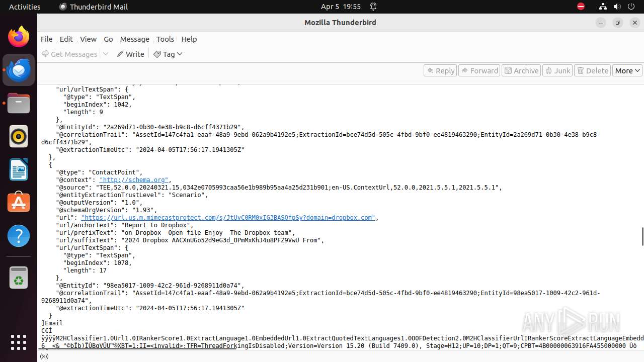Screen dimensions: 644x362
Task: Open the Help menu
Action: pyautogui.click(x=189, y=39)
